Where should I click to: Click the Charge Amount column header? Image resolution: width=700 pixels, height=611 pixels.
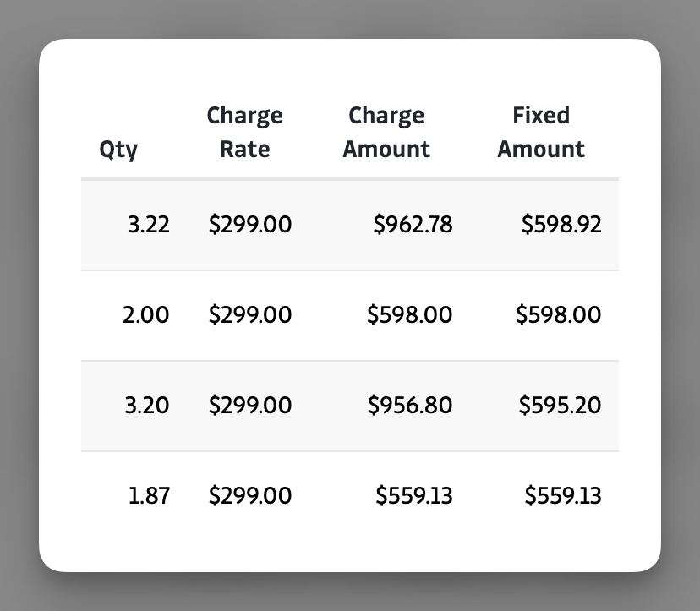click(386, 133)
